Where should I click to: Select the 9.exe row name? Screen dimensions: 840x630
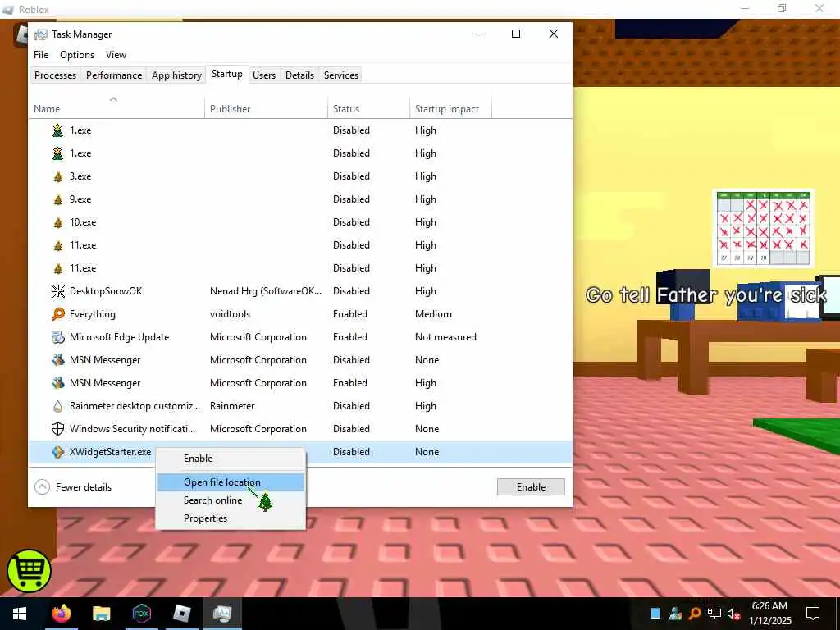(80, 199)
